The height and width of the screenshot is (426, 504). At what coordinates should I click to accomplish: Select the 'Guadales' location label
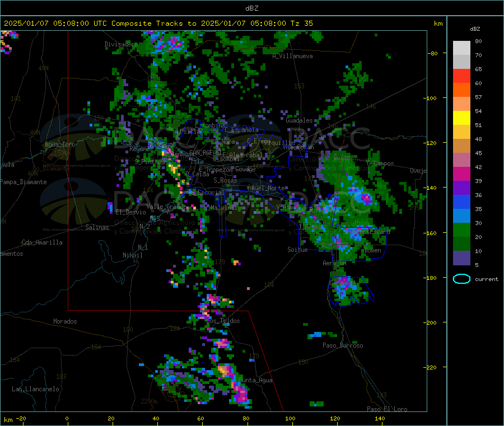pos(299,120)
